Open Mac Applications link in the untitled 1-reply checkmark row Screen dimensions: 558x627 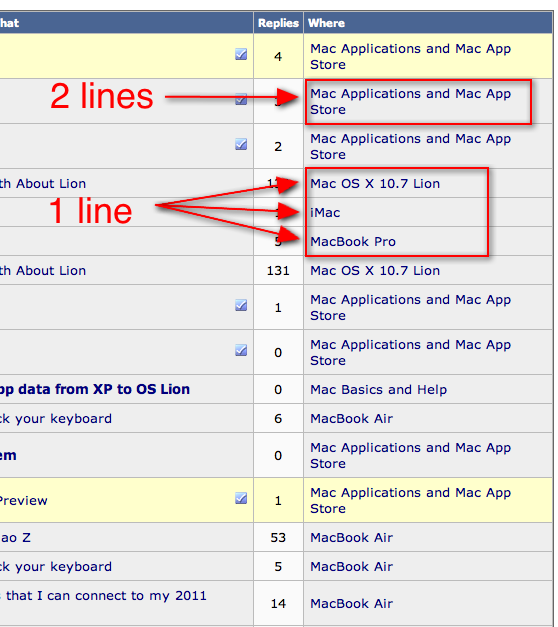[410, 308]
